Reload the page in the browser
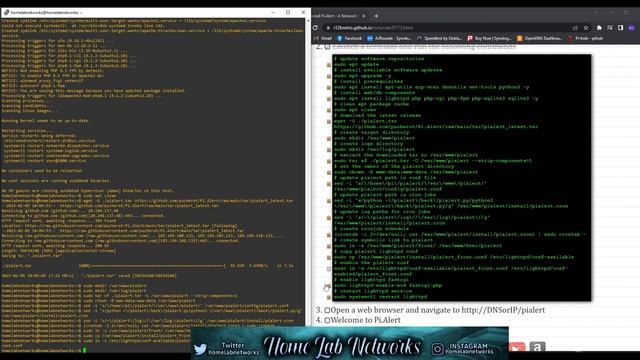The width and height of the screenshot is (640, 360). [315, 28]
